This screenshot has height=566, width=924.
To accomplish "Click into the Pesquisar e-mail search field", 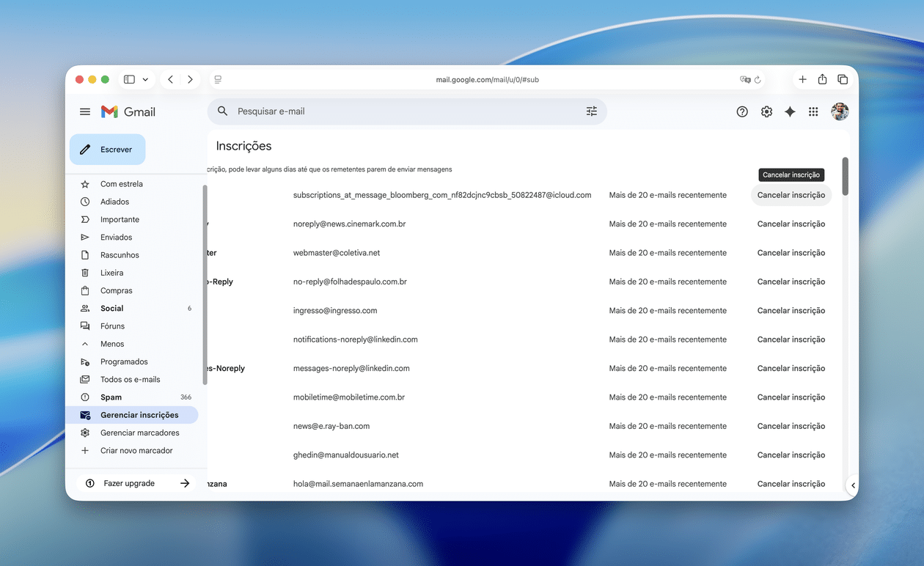I will [x=403, y=111].
